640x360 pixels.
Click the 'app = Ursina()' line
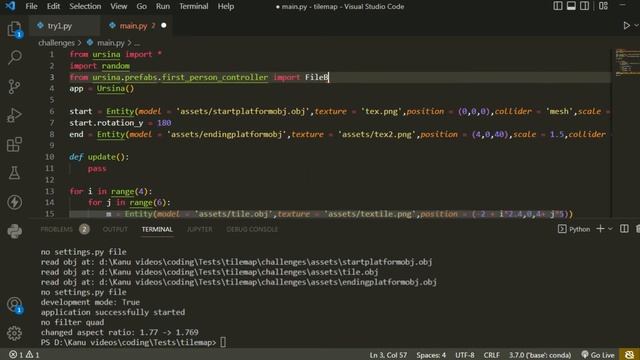point(101,89)
